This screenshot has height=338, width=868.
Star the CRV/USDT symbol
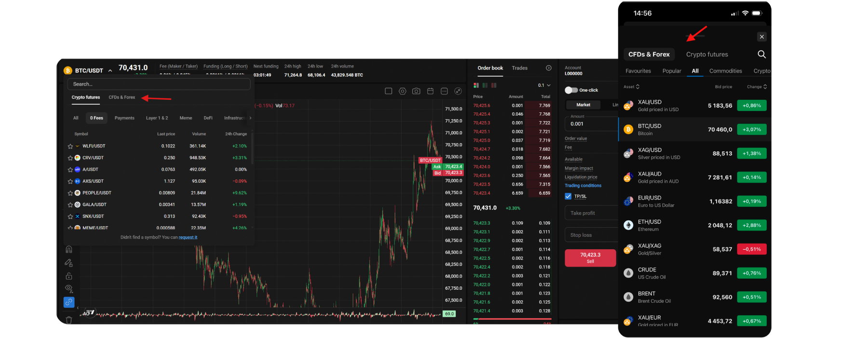click(70, 158)
